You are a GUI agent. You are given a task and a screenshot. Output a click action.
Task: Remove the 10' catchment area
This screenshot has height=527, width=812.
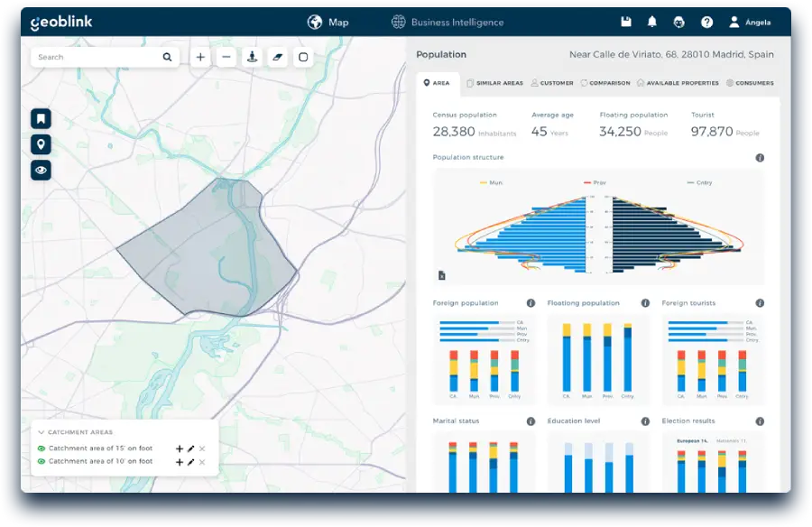pos(200,461)
